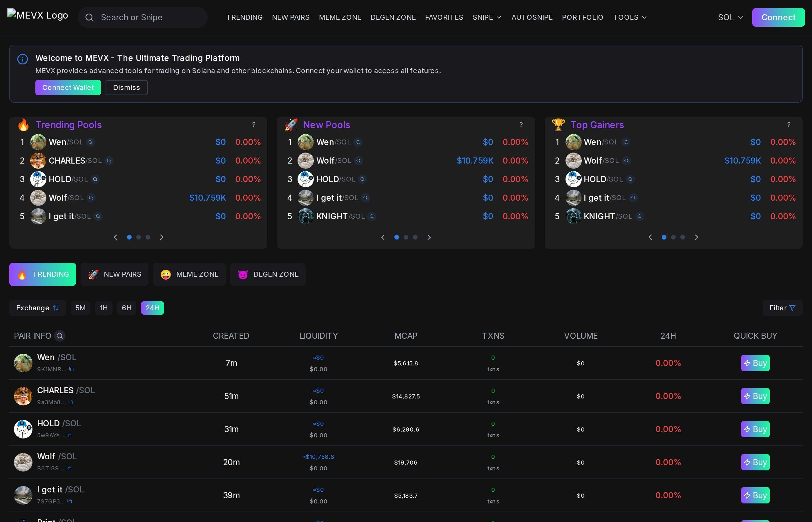Screen dimensions: 812x522
Task: Activate the 6H timeframe
Action: pos(126,308)
